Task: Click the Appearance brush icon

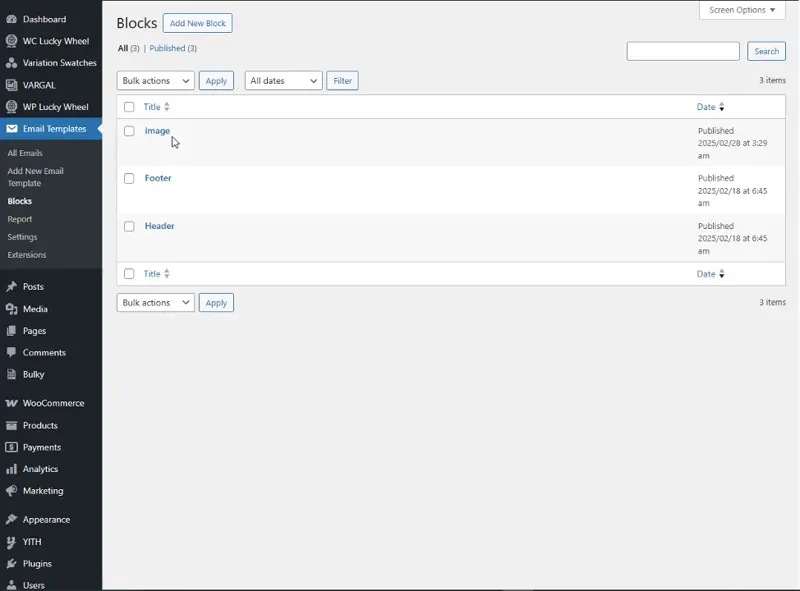Action: 11,520
